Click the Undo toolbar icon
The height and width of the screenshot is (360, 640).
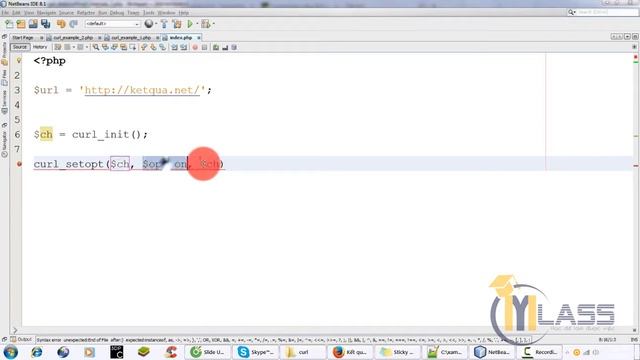point(61,24)
